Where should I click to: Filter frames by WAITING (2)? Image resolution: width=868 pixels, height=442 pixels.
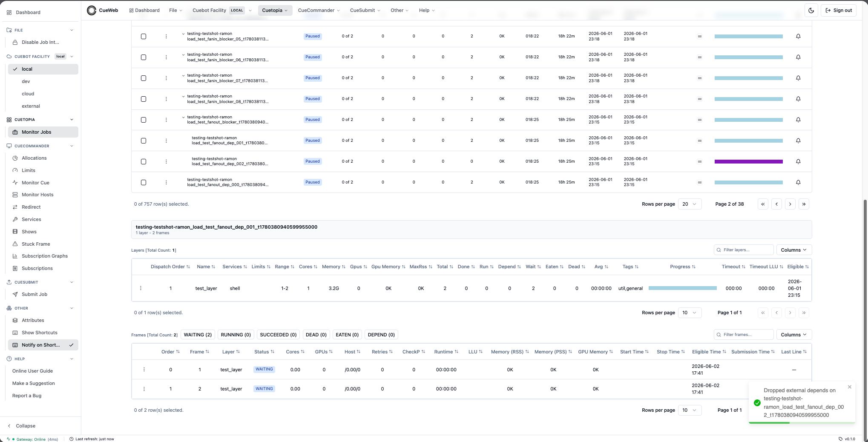(x=198, y=335)
